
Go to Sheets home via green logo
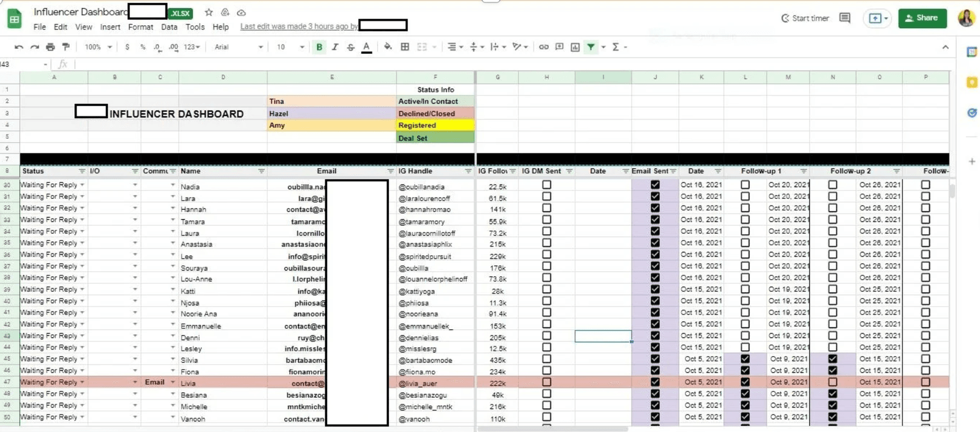click(x=14, y=19)
